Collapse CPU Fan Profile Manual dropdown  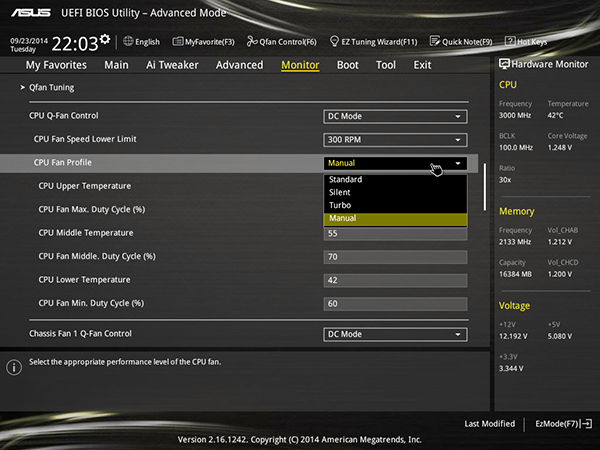[395, 163]
